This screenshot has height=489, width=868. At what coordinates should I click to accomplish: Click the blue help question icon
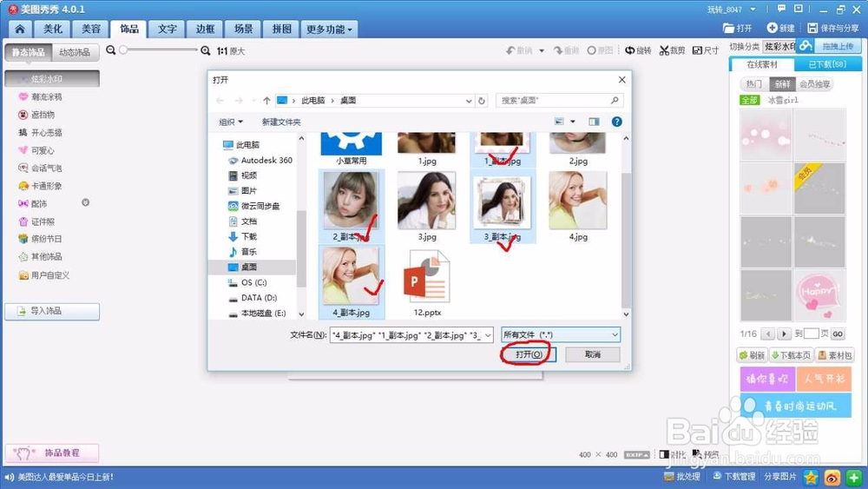616,122
